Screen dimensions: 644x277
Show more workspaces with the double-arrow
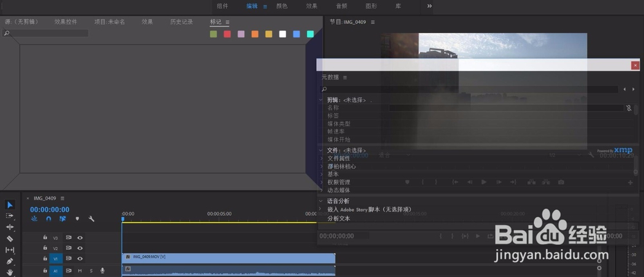pos(430,6)
